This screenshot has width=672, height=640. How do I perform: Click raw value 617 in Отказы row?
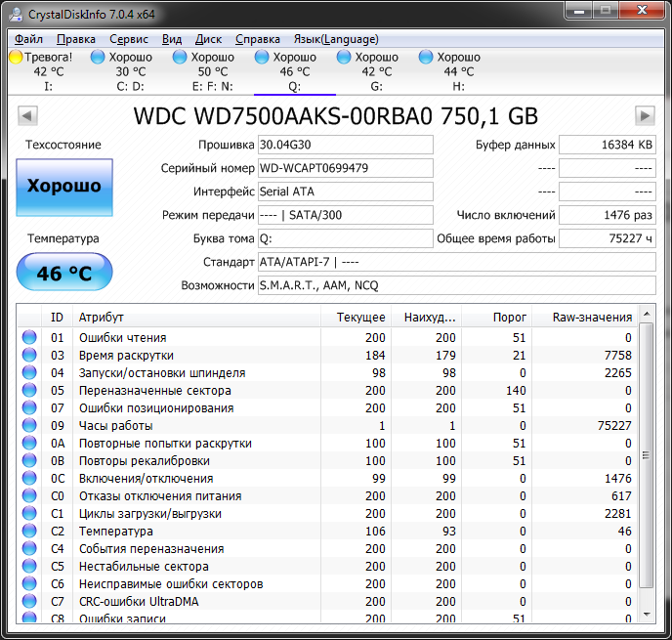coord(621,496)
